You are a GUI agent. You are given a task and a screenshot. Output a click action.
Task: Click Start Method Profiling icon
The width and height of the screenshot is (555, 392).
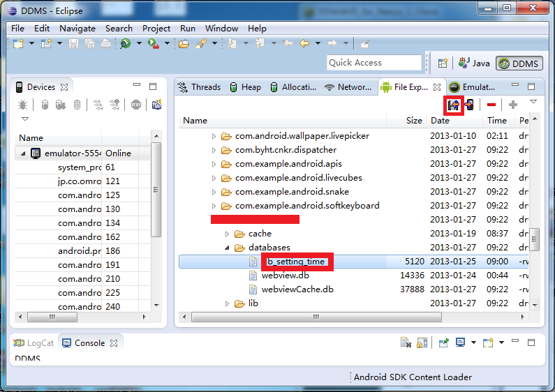pos(114,105)
